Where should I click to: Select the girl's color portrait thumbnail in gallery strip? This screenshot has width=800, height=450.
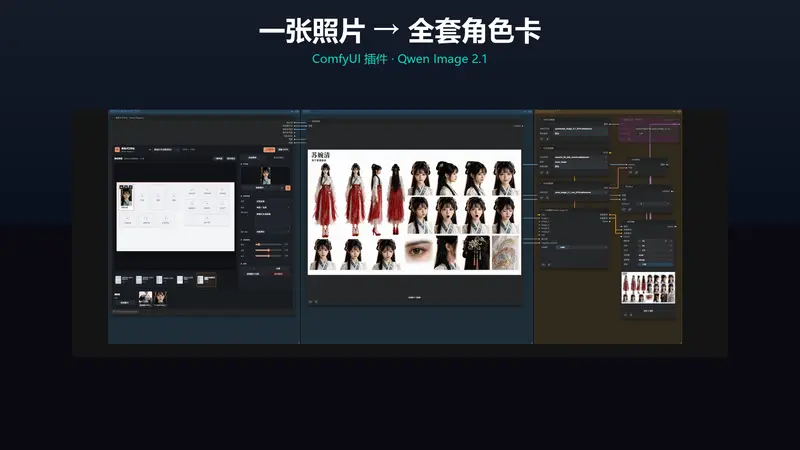click(x=160, y=299)
